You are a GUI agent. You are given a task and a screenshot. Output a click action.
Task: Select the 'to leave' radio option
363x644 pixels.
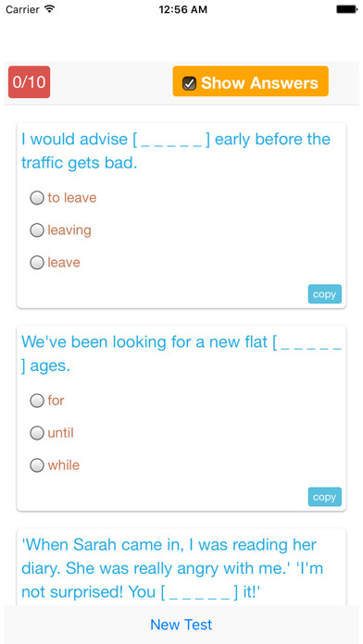click(x=37, y=198)
